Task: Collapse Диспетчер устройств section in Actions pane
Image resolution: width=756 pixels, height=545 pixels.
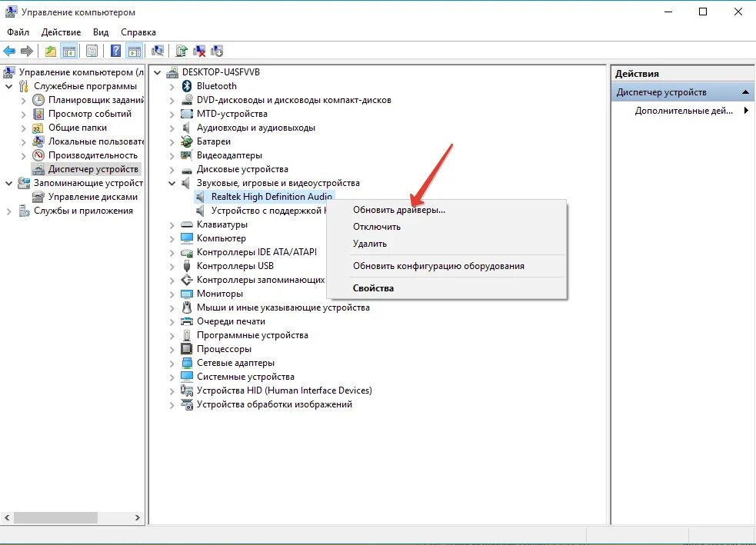Action: click(745, 92)
